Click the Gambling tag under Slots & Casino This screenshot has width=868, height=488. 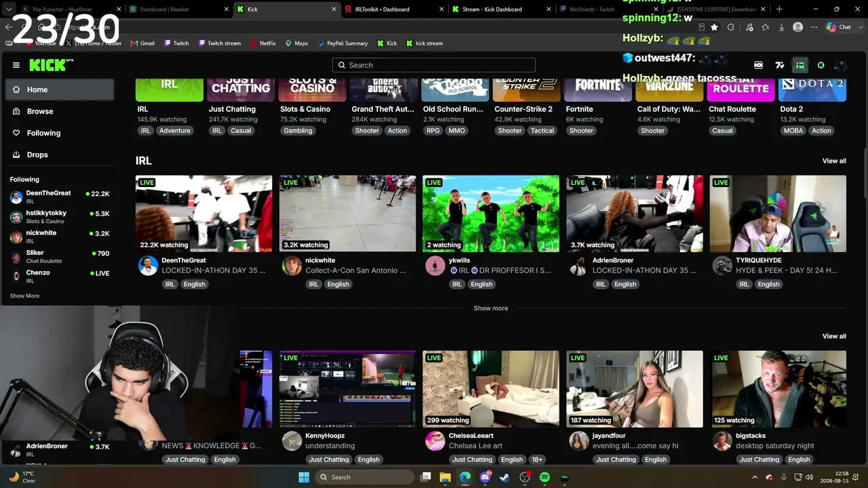pos(298,131)
